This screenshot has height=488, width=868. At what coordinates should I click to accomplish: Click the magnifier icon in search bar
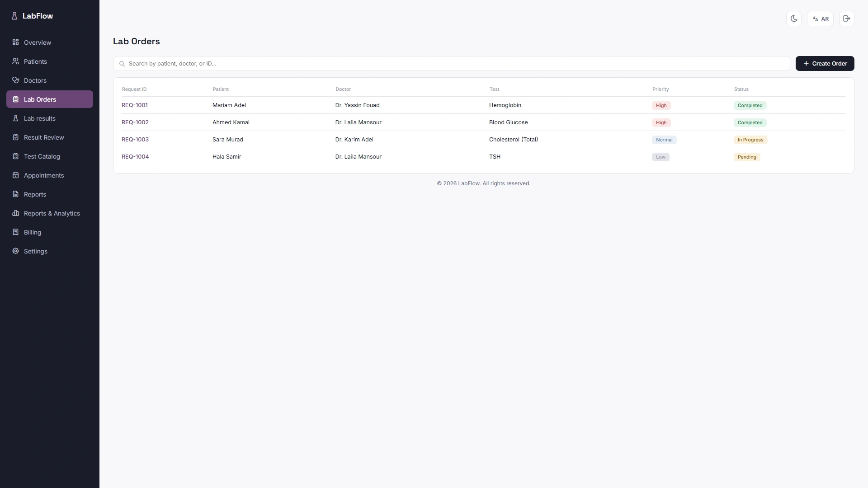click(x=122, y=64)
